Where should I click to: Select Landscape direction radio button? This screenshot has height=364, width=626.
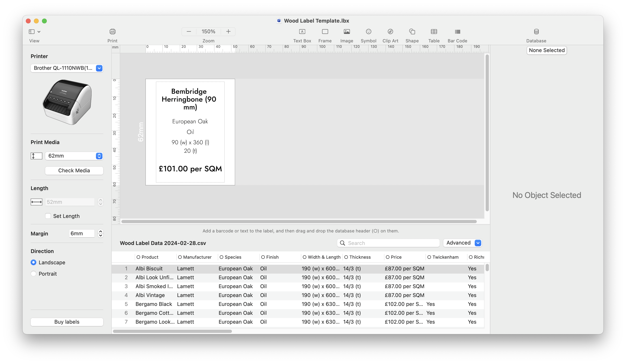click(x=33, y=262)
